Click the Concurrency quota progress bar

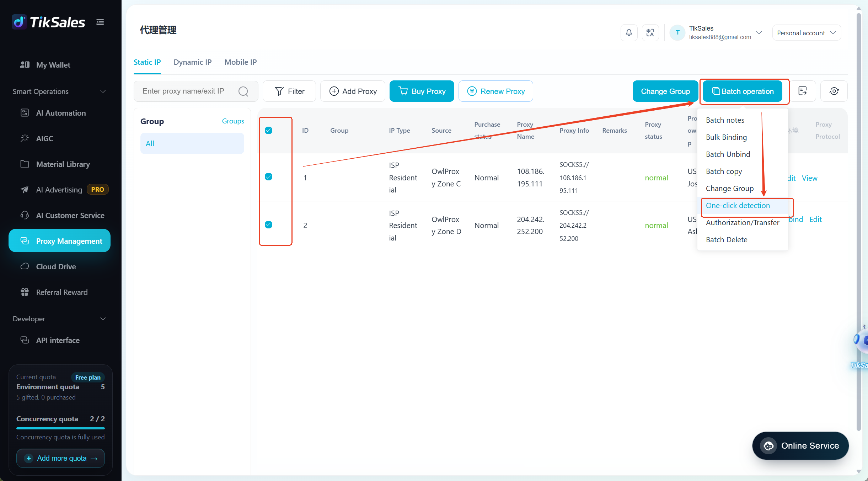pyautogui.click(x=60, y=428)
